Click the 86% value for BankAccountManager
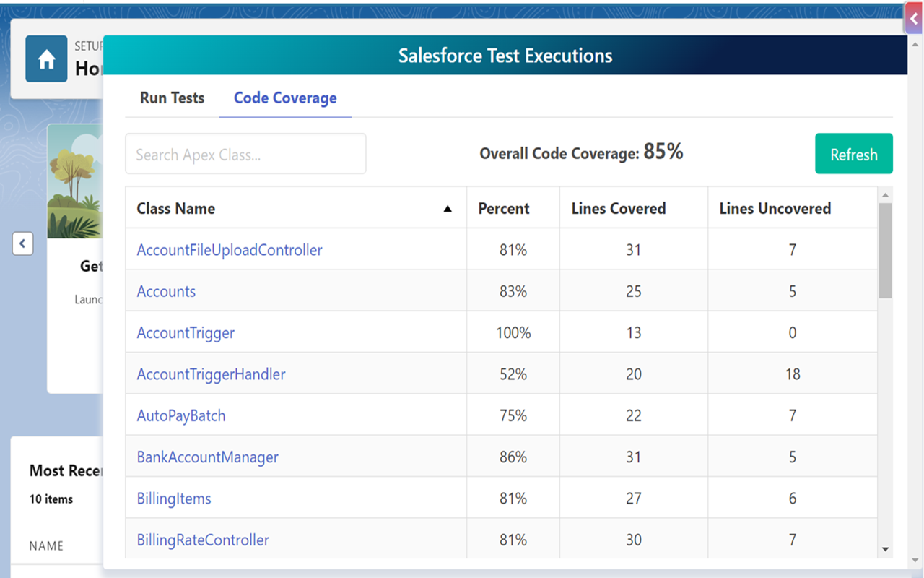Image resolution: width=924 pixels, height=578 pixels. tap(513, 457)
